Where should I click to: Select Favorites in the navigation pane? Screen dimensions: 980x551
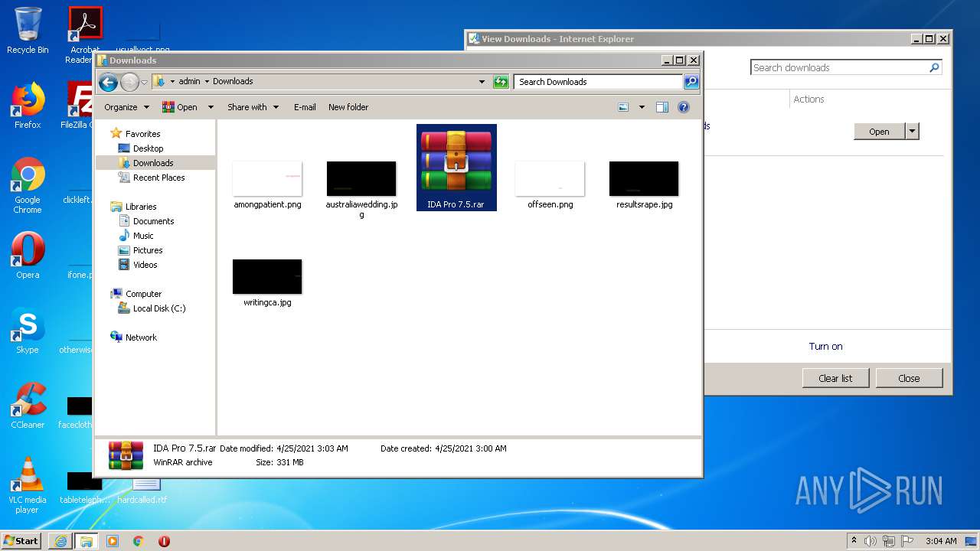(x=143, y=134)
